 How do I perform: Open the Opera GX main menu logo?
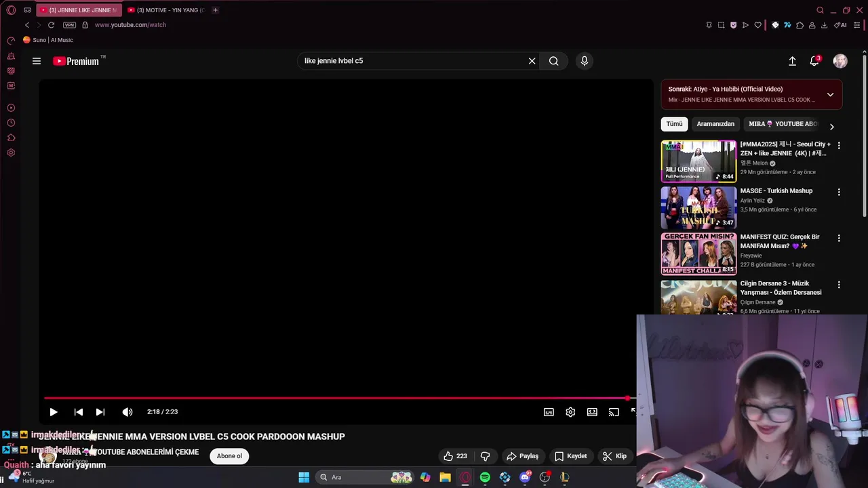(x=11, y=10)
